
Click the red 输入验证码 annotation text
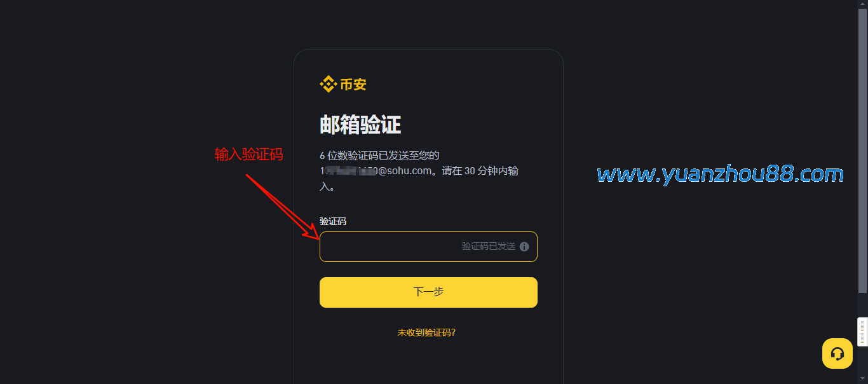click(x=248, y=154)
